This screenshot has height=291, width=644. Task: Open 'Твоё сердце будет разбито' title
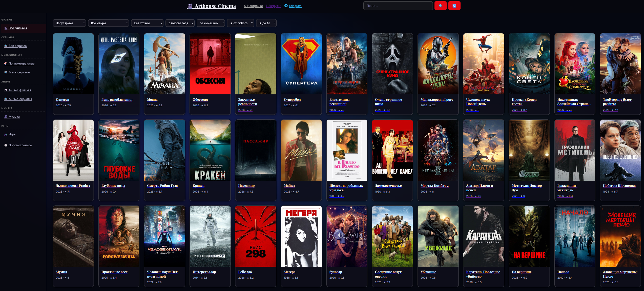pos(617,102)
